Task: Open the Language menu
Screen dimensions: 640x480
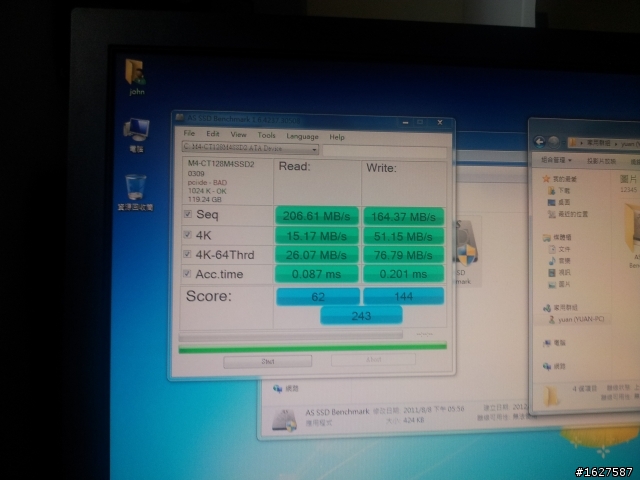Action: click(x=302, y=136)
